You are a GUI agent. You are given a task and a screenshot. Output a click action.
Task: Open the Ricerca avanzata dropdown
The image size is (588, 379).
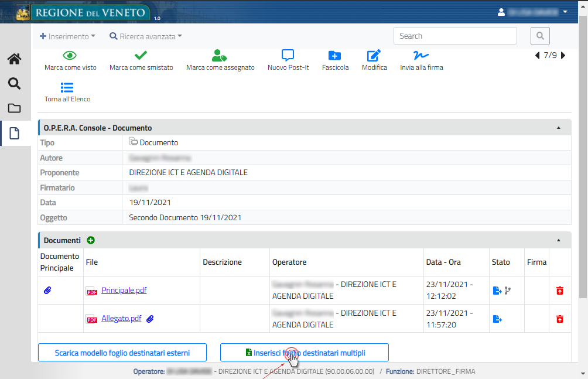[145, 36]
